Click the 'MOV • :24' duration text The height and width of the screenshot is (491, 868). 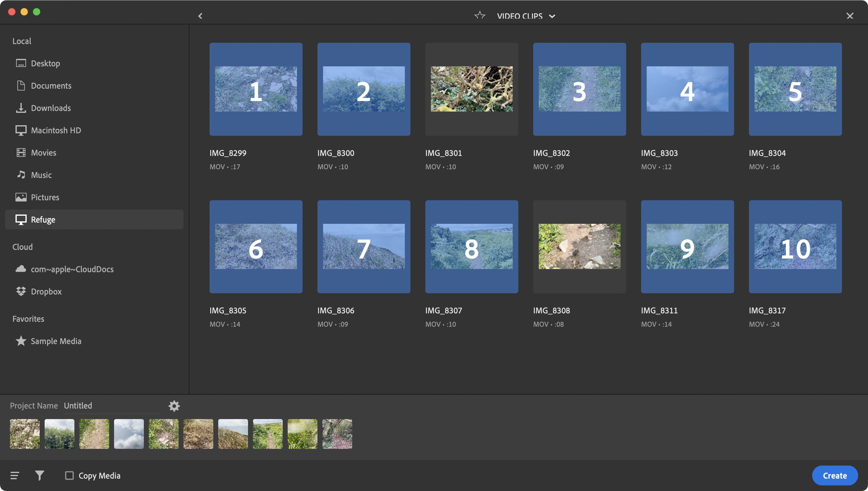point(764,325)
